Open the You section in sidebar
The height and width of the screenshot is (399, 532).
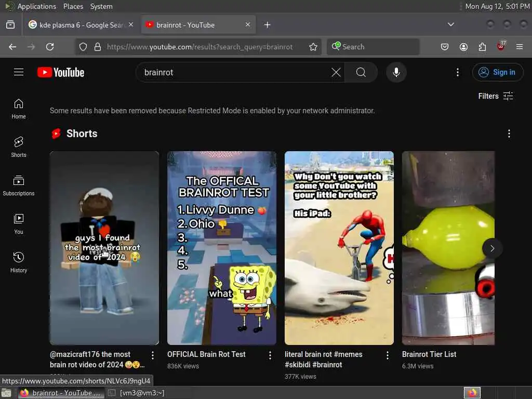click(19, 224)
